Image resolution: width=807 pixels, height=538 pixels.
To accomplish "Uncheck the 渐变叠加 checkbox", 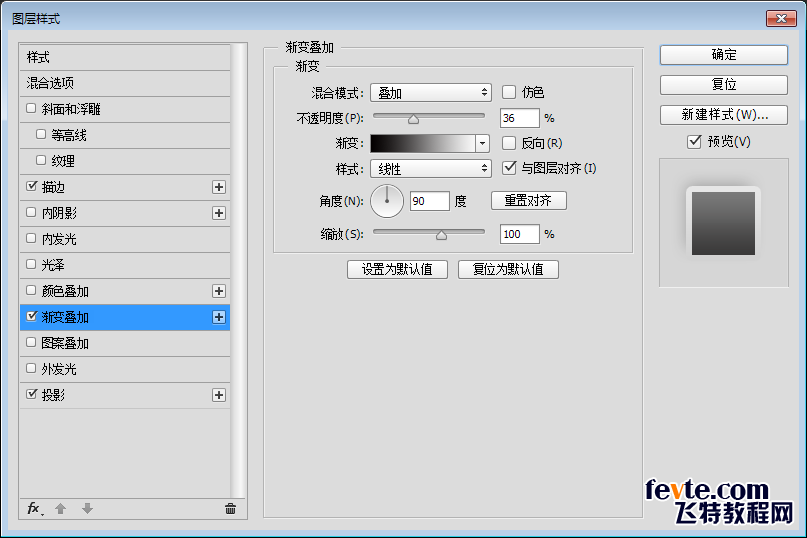I will point(31,316).
